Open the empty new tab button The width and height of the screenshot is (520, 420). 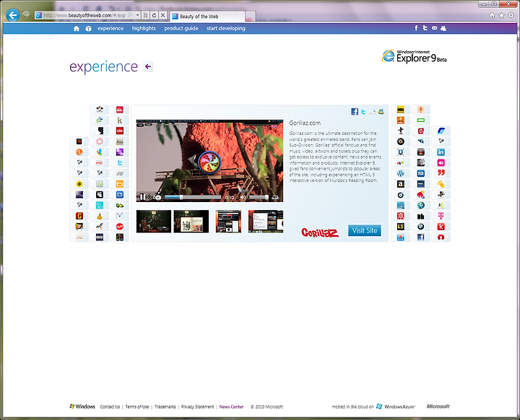point(251,17)
